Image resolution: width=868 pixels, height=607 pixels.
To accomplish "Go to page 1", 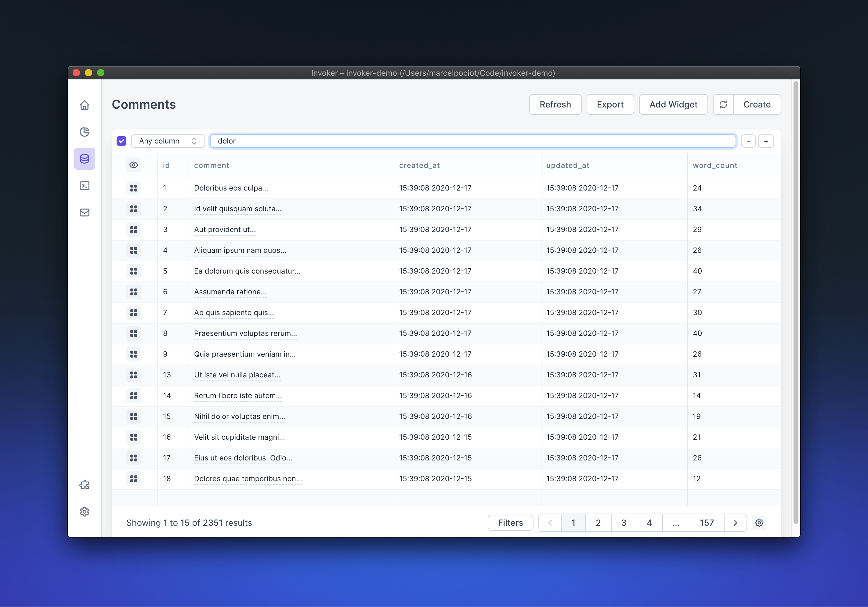I will [573, 523].
